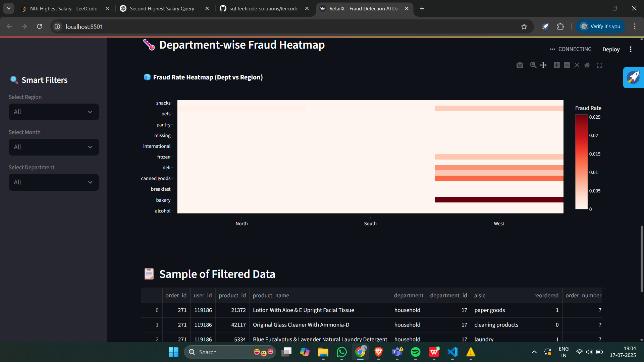The image size is (644, 362).
Task: Open Streamlit three-dot main menu
Action: (631, 49)
